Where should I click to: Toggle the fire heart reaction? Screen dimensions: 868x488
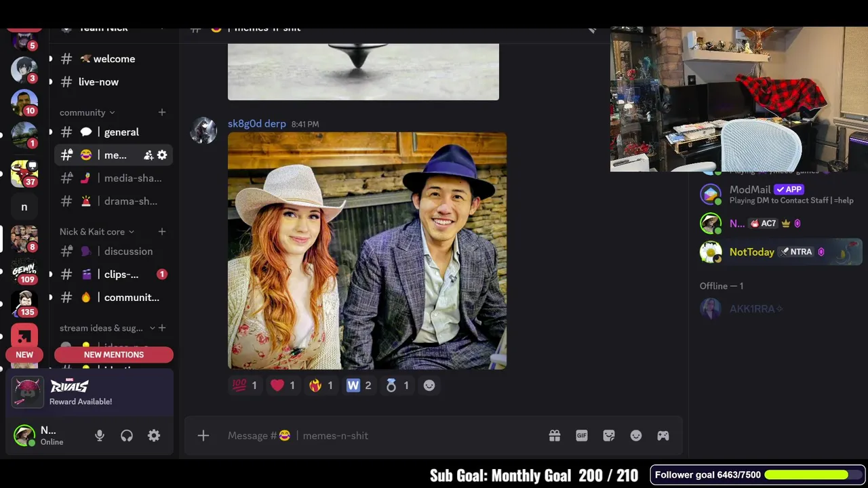[x=321, y=386]
